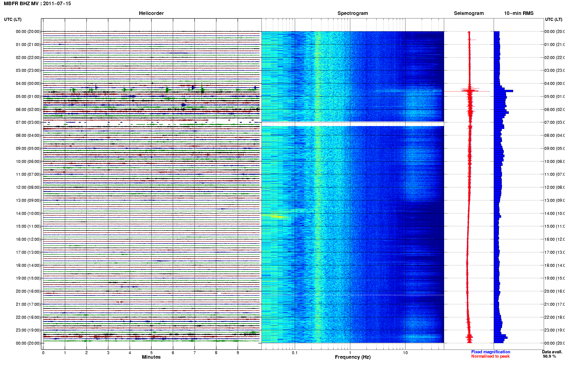Click the '1' Hz frequency tick label
The width and height of the screenshot is (588, 368).
[x=350, y=353]
